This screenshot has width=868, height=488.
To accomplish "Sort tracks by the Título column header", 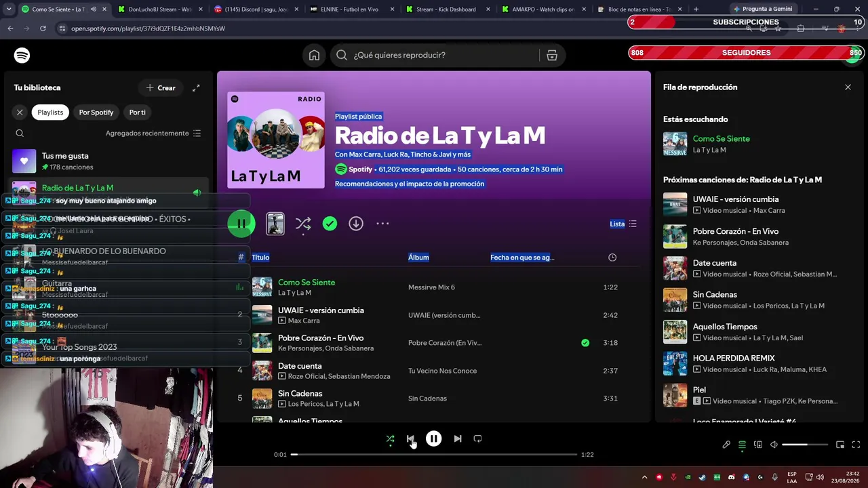I will pos(260,258).
